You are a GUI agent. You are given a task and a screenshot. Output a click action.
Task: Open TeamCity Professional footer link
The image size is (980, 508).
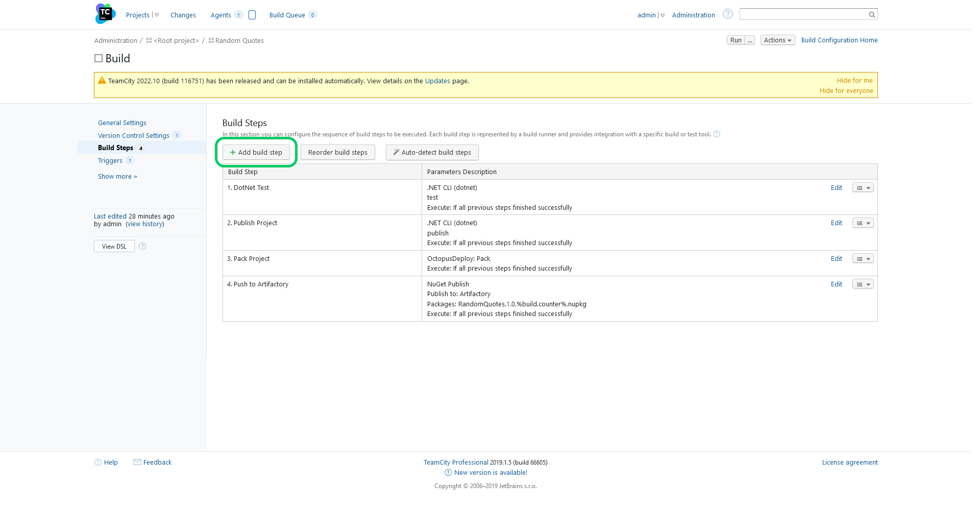(456, 462)
